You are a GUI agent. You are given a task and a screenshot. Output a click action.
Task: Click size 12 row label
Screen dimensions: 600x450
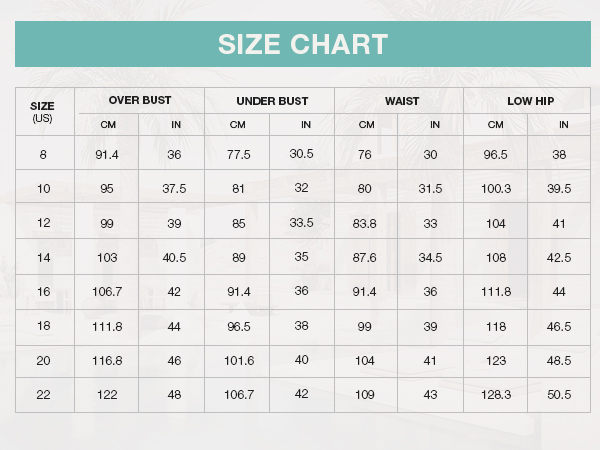[43, 223]
